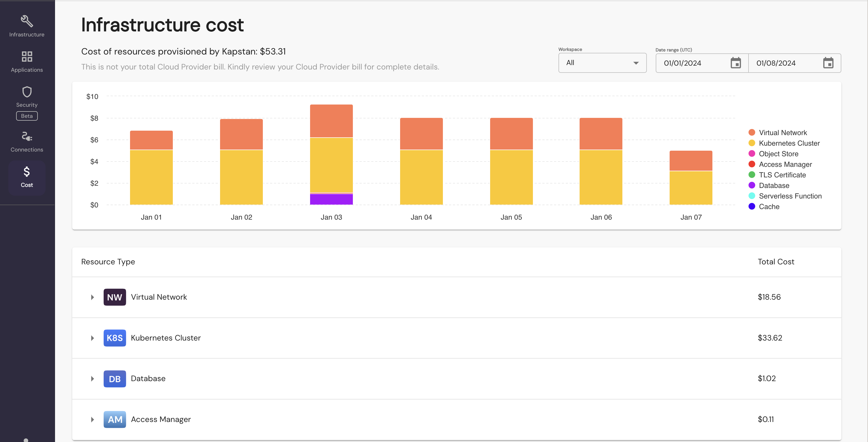This screenshot has height=442, width=868.
Task: Click the $10 y-axis label
Action: point(92,97)
